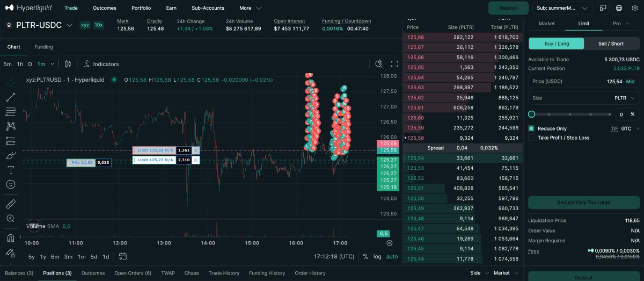644x281 pixels.
Task: Open the settings gear icon
Action: [635, 8]
